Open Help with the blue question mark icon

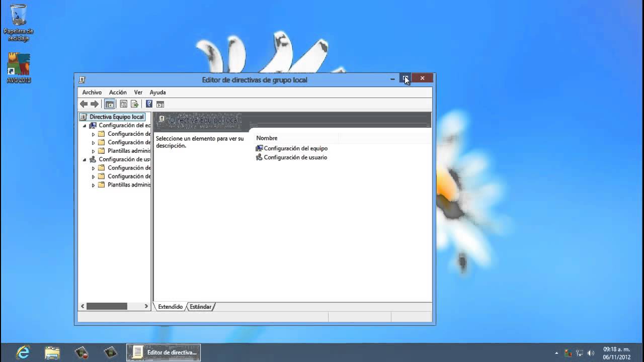pyautogui.click(x=149, y=104)
